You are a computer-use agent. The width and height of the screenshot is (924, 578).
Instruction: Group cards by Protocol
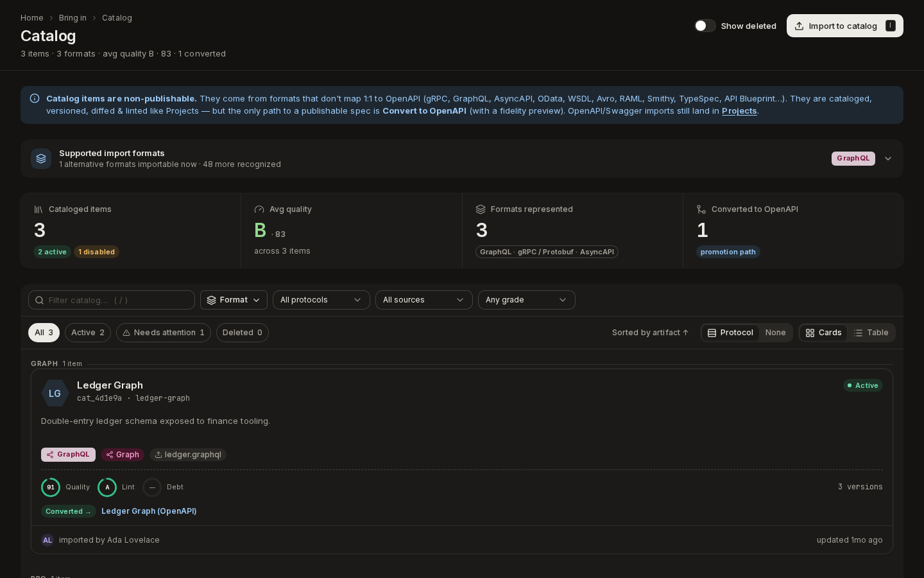point(730,333)
